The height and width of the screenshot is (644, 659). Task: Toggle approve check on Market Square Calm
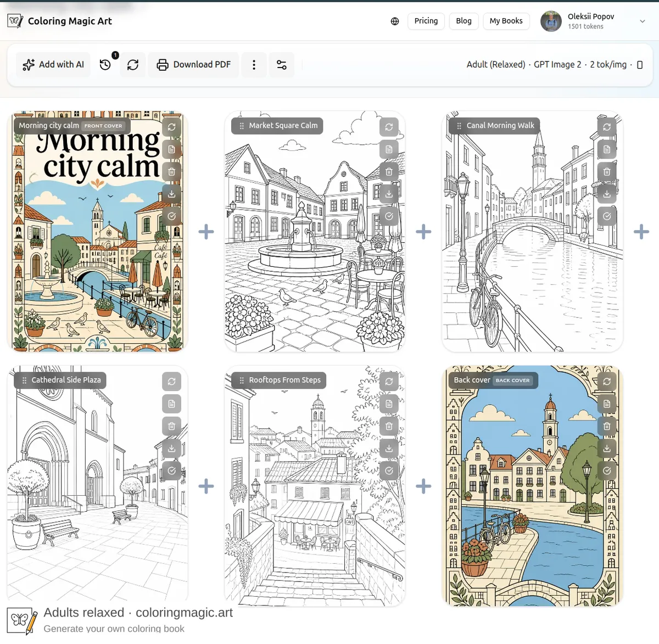(x=389, y=216)
